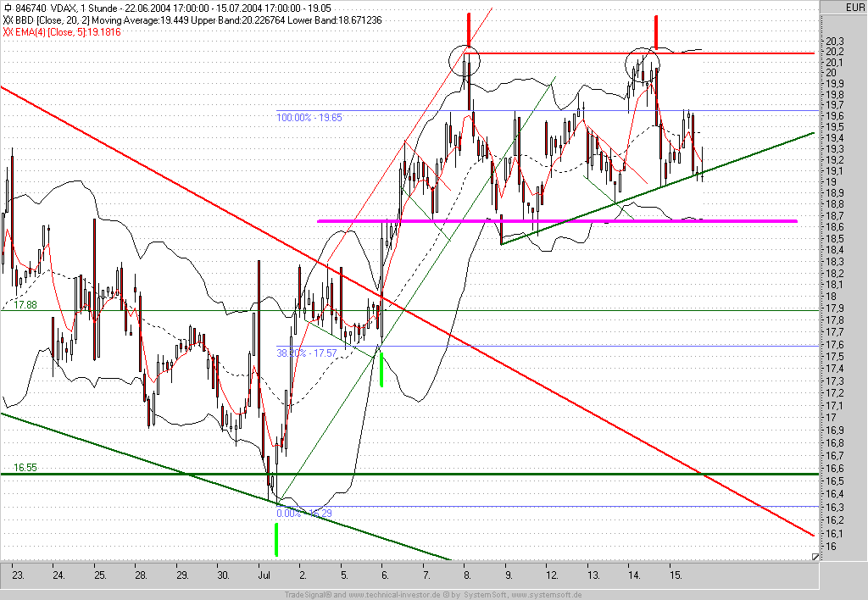Click the red XX marker before EMA(4)

pyautogui.click(x=8, y=32)
